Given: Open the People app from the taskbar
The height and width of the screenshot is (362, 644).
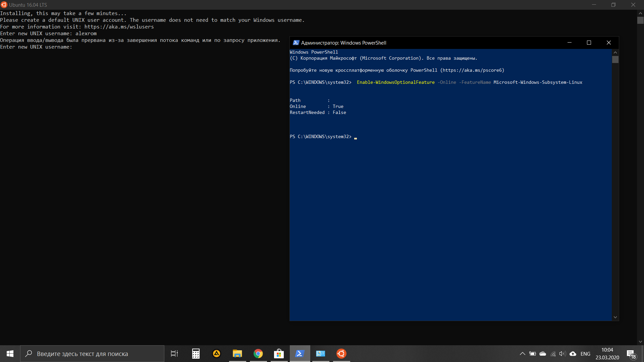Looking at the screenshot, I should [321, 354].
